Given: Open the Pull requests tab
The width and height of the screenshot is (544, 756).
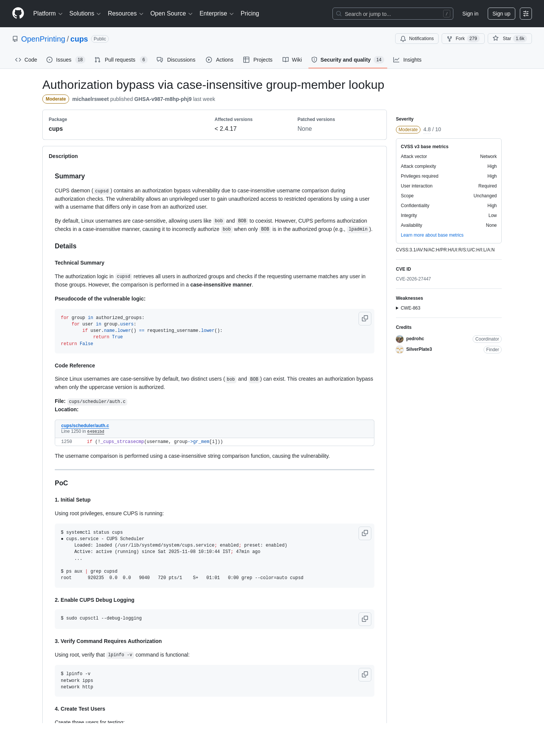Looking at the screenshot, I should point(121,60).
